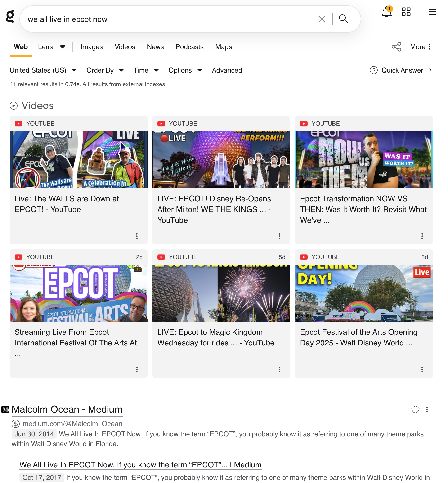Click the share results icon
This screenshot has width=448, height=483.
(396, 47)
